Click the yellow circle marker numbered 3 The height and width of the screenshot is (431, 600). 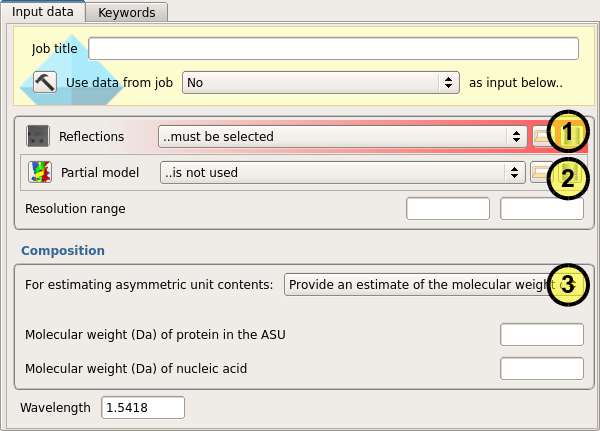(x=567, y=285)
